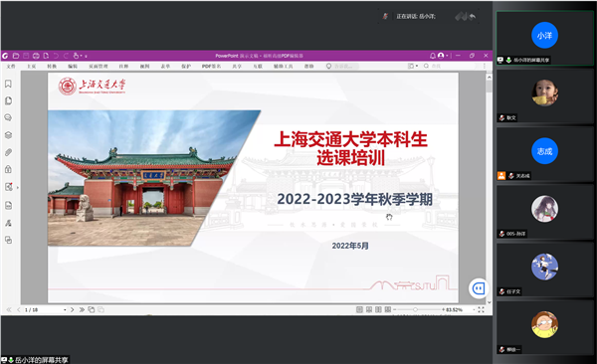
Task: Go to the previous page arrow
Action: [x=18, y=309]
